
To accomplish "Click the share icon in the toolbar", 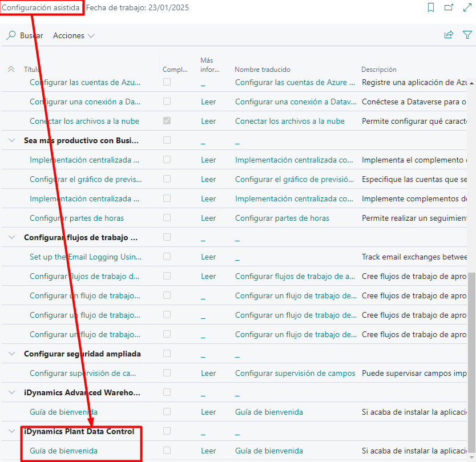I will 449,35.
